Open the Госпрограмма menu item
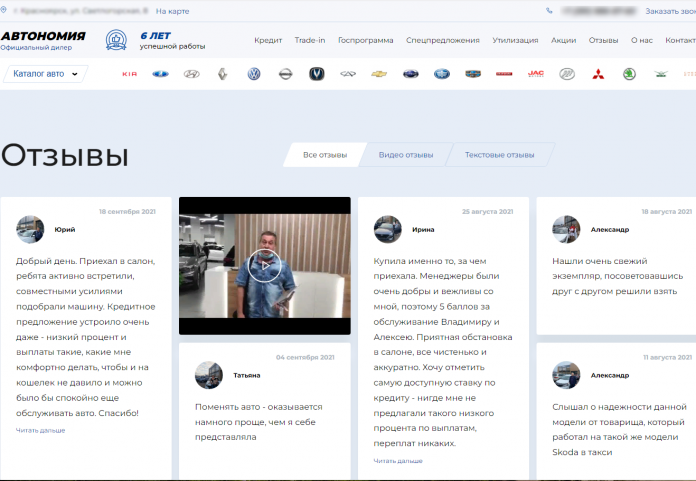The height and width of the screenshot is (481, 696). pos(366,40)
